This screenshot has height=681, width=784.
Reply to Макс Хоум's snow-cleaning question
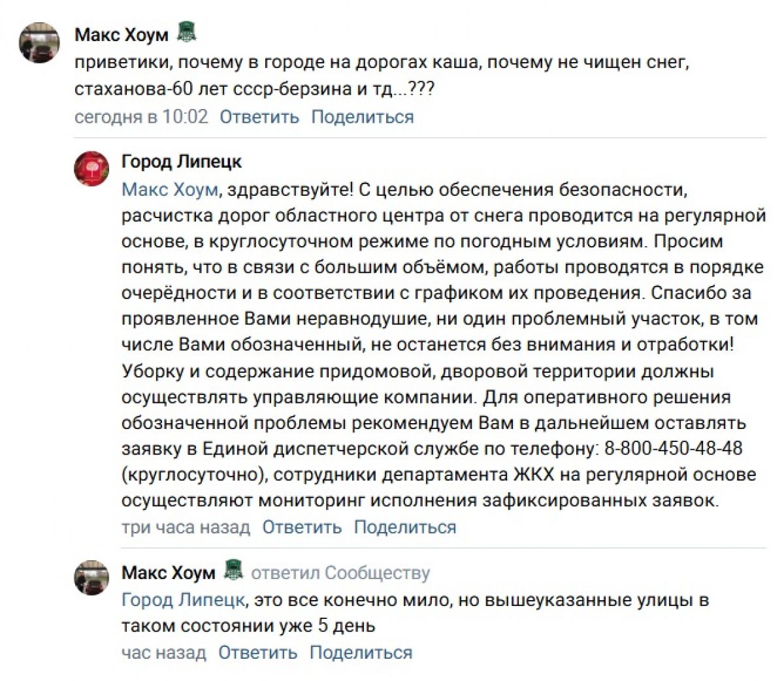[x=259, y=117]
